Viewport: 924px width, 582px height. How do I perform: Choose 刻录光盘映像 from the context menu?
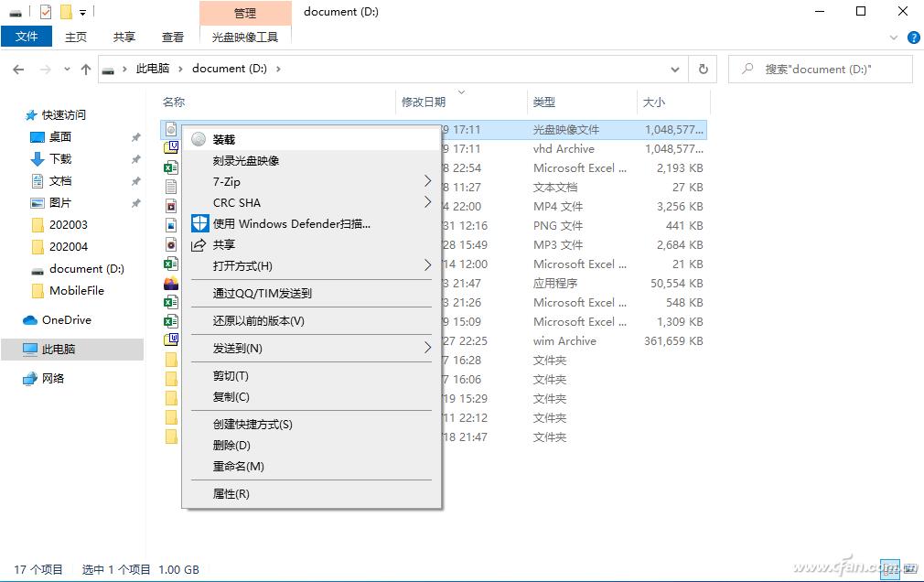pyautogui.click(x=246, y=160)
